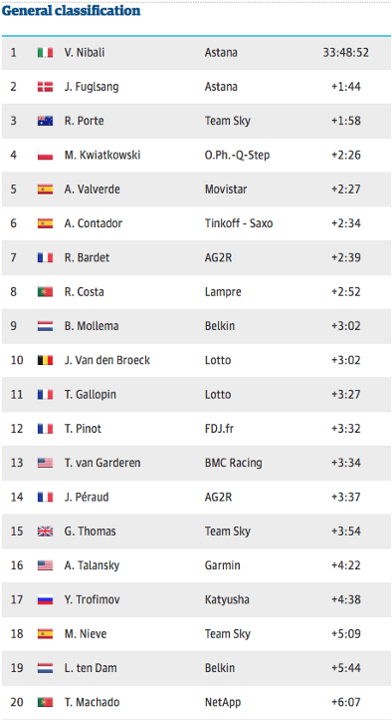Click the US flag beside T. van Garderen
The width and height of the screenshot is (392, 720).
click(x=45, y=463)
